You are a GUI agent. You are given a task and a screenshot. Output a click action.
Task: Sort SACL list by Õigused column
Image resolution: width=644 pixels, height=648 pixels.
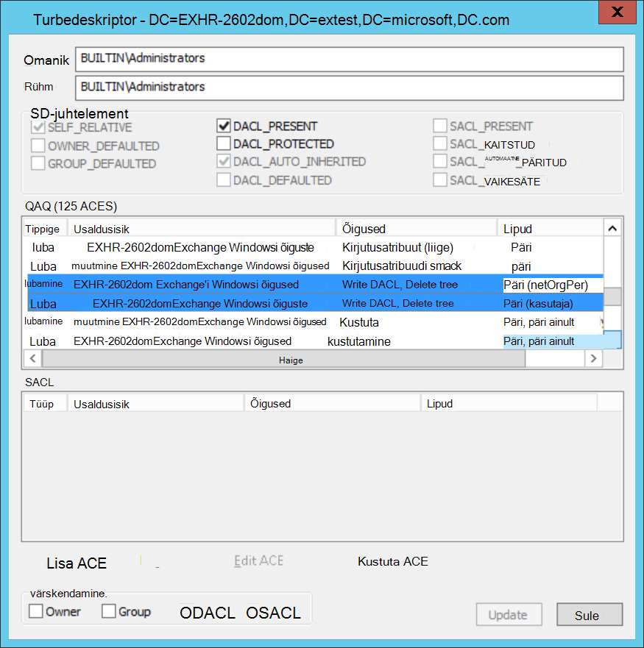point(333,403)
